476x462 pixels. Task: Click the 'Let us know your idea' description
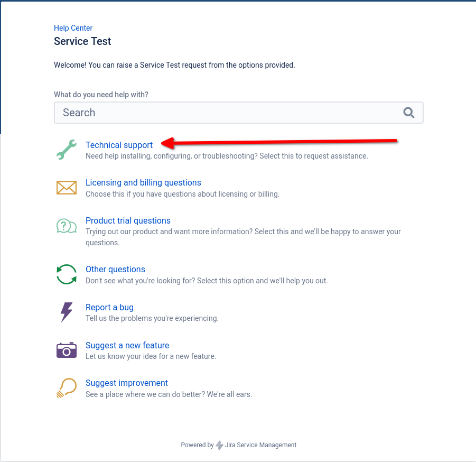(x=151, y=356)
